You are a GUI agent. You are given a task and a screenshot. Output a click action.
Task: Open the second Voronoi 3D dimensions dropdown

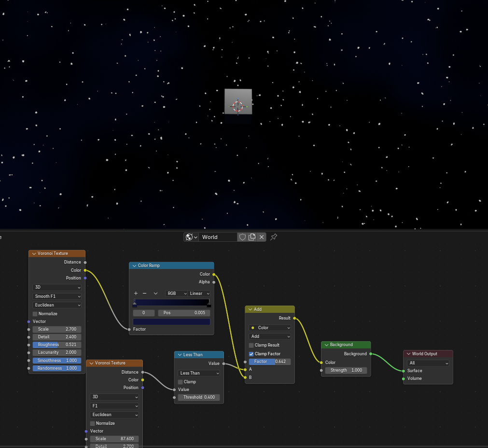click(114, 397)
